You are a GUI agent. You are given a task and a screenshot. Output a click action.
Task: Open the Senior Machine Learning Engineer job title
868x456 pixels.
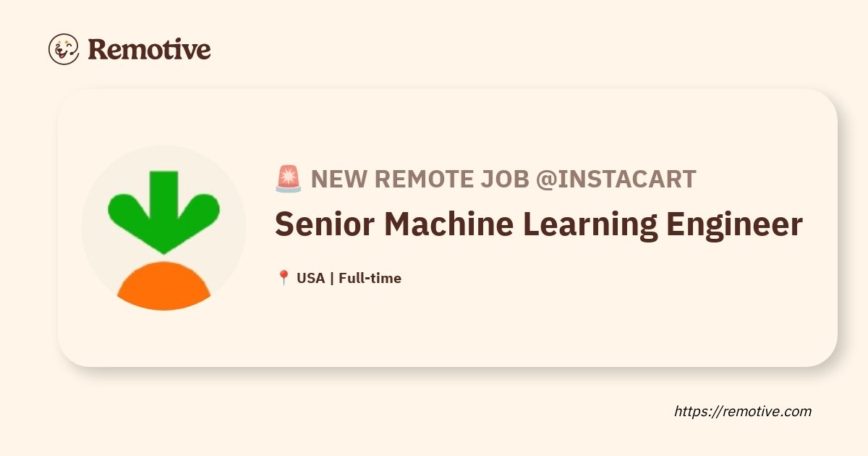click(x=539, y=225)
